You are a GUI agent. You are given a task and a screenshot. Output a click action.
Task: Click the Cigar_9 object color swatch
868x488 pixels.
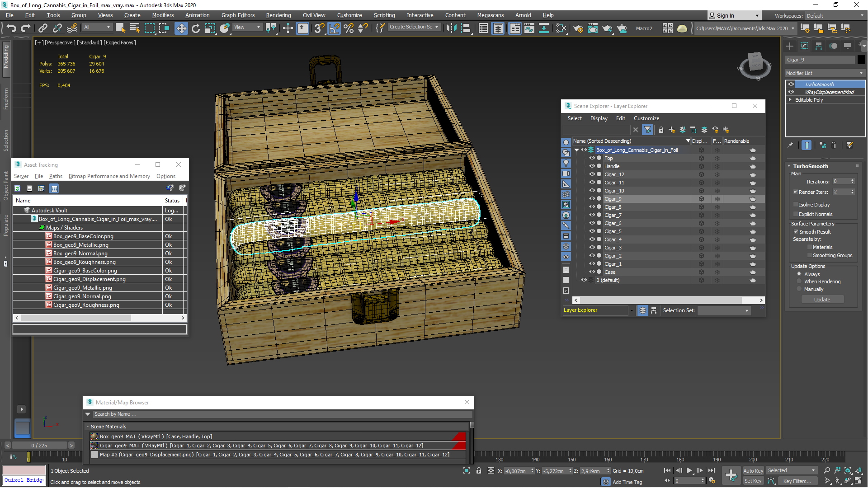pyautogui.click(x=861, y=60)
